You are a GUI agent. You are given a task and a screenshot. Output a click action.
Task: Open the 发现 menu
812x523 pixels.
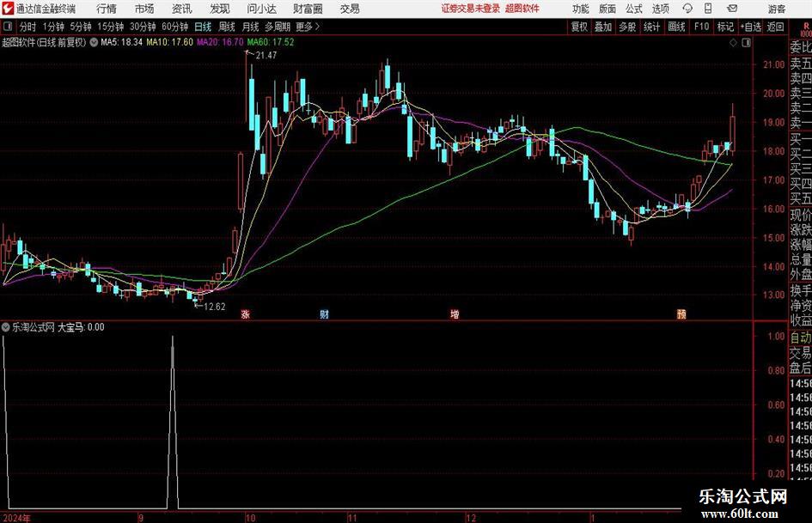(220, 9)
